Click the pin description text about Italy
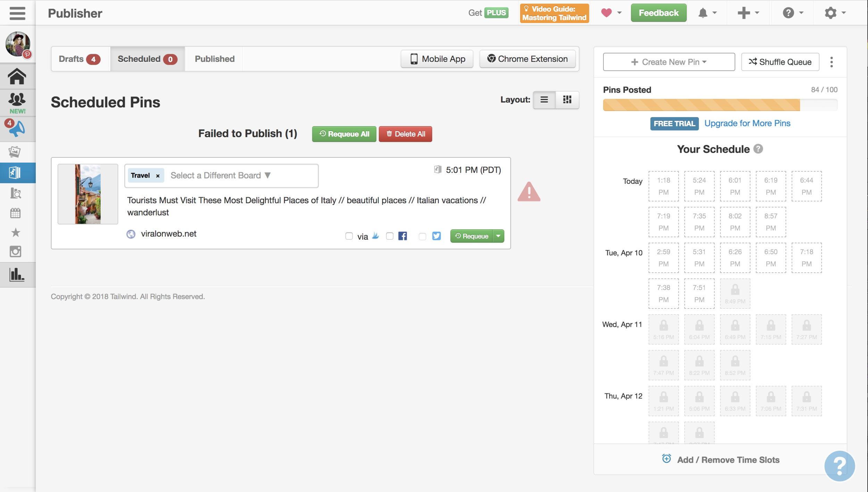This screenshot has height=492, width=868. pyautogui.click(x=307, y=206)
